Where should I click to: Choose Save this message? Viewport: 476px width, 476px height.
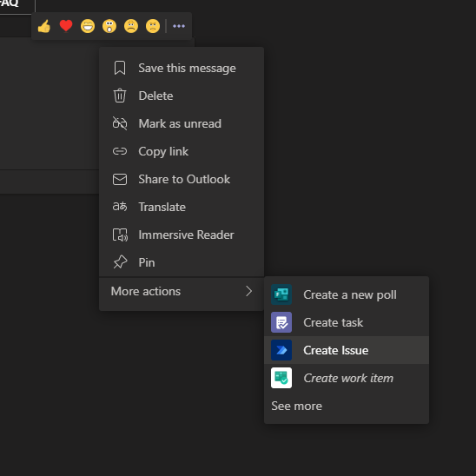pyautogui.click(x=182, y=68)
